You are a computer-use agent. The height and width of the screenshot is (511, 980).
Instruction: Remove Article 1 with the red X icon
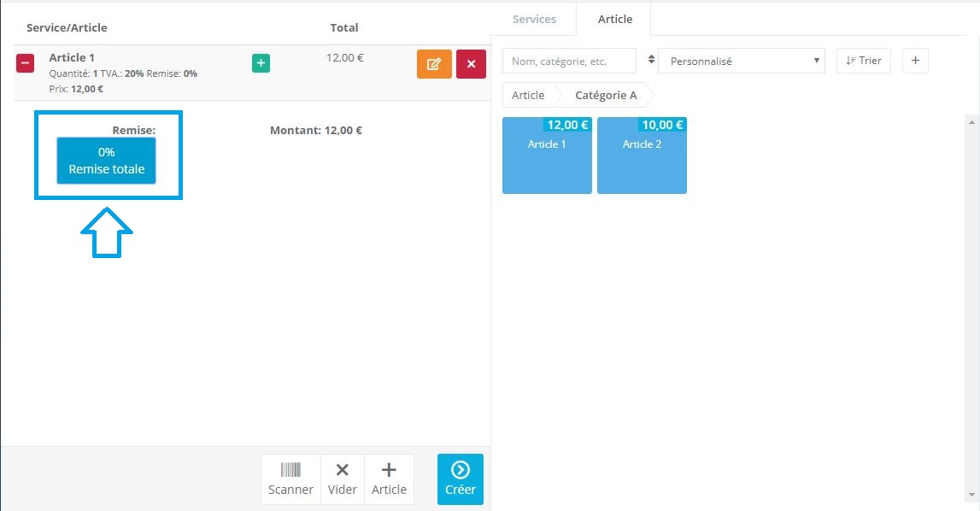pyautogui.click(x=472, y=64)
